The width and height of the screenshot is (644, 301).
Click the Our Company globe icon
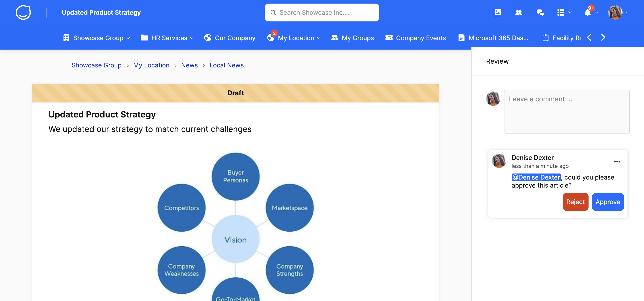coord(208,38)
